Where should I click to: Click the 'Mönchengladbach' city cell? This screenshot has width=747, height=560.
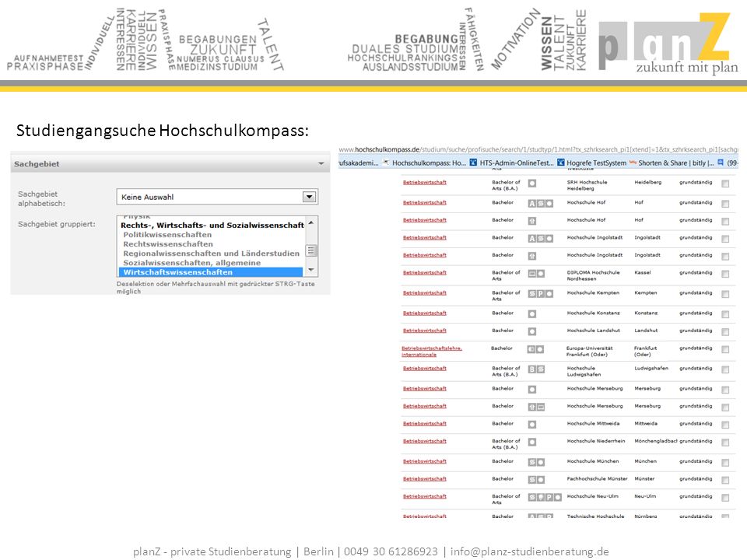tap(655, 442)
